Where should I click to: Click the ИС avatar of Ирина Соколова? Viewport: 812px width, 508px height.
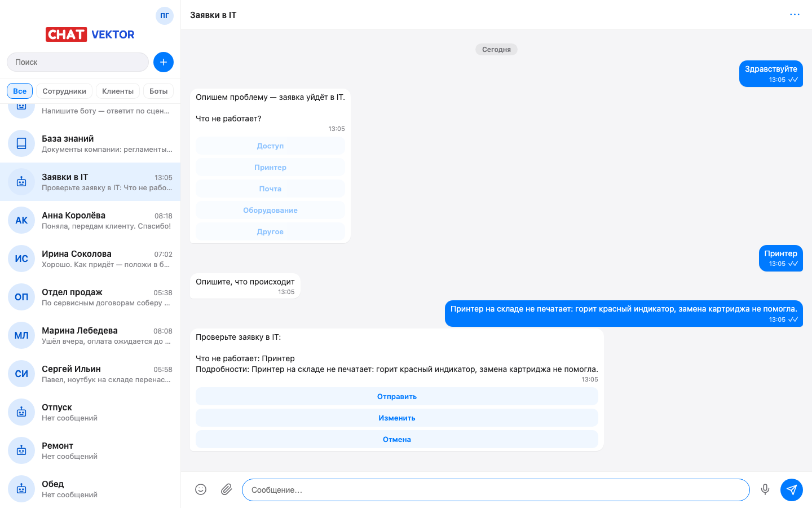21,259
